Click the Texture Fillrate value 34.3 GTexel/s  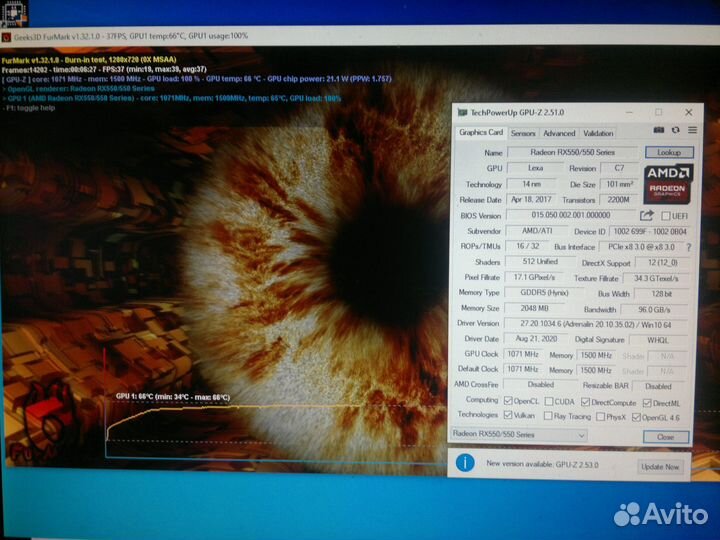(656, 279)
